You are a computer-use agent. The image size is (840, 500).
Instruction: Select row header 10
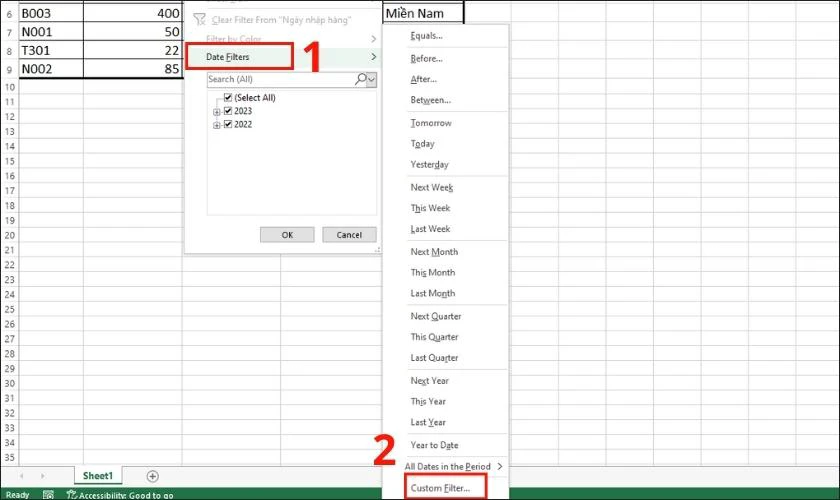tap(10, 87)
